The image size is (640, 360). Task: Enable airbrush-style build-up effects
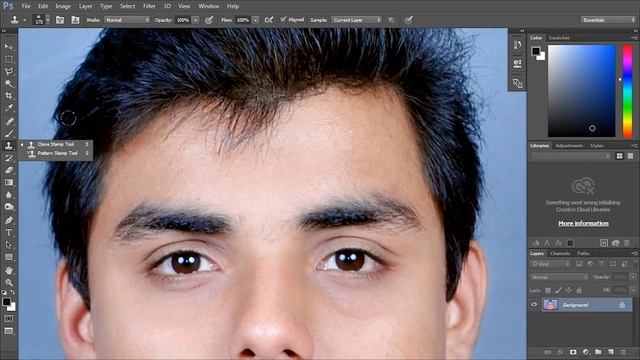tap(269, 20)
